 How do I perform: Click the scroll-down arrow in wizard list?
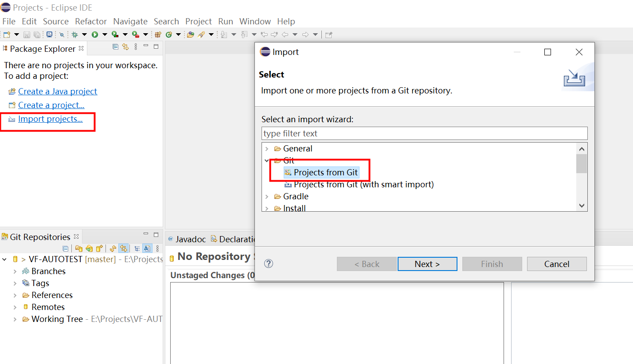click(x=582, y=205)
